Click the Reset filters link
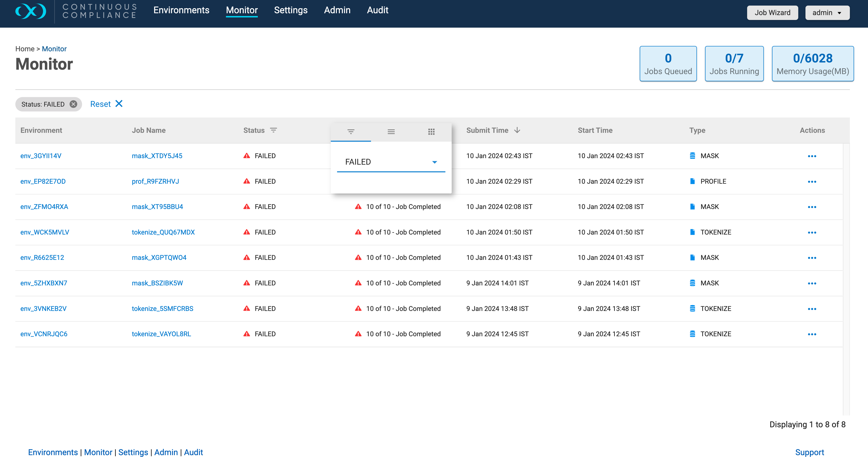This screenshot has height=457, width=868. click(100, 104)
